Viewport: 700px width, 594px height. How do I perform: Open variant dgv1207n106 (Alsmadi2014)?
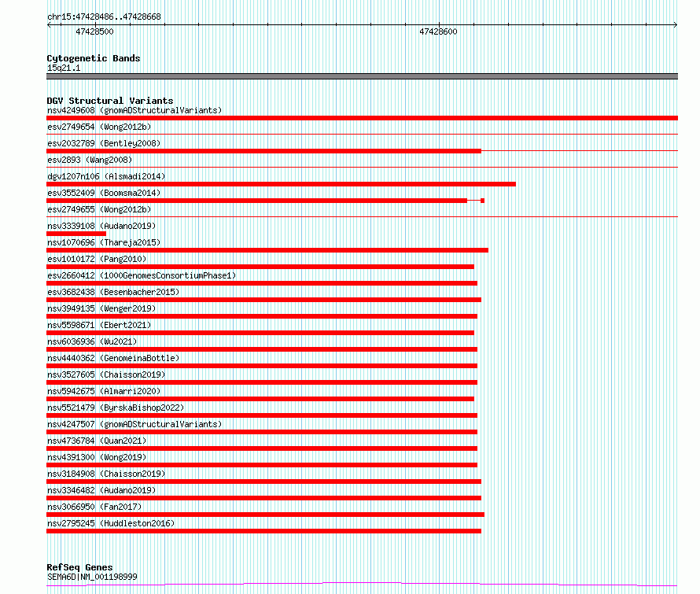pos(106,176)
